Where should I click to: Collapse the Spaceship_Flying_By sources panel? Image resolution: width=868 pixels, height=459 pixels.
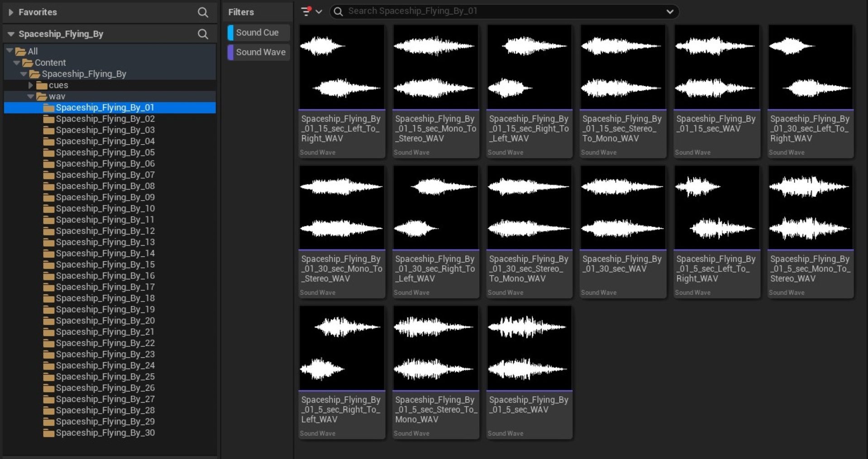[11, 34]
